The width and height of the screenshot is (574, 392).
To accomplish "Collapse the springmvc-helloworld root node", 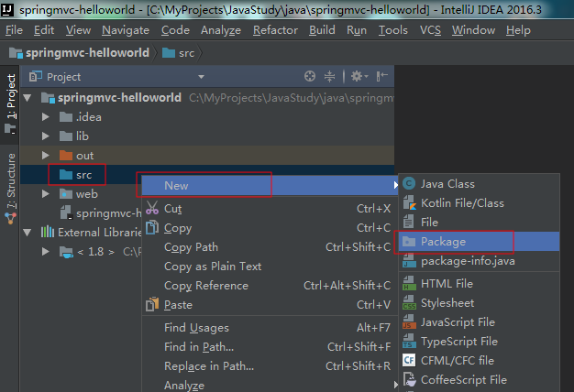I will point(27,98).
